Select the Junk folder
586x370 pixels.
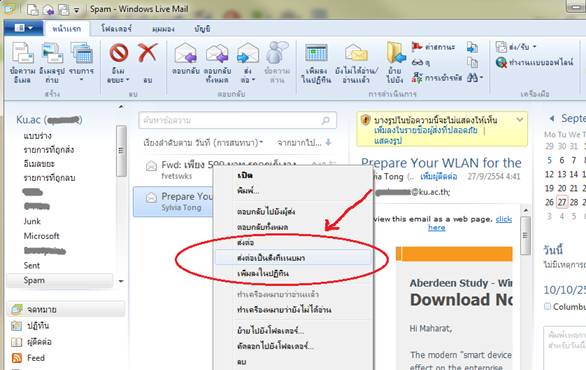click(x=32, y=221)
